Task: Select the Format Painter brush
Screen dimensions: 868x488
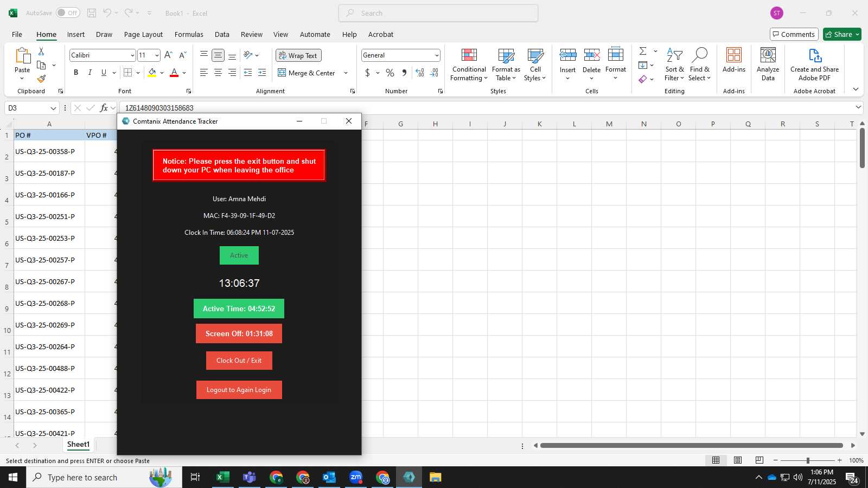Action: (x=41, y=79)
